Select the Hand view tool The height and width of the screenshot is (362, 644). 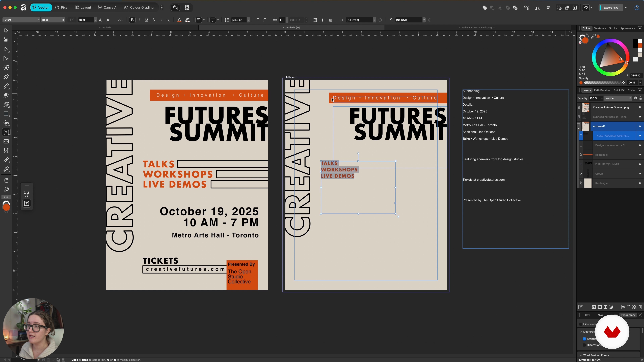(x=6, y=180)
